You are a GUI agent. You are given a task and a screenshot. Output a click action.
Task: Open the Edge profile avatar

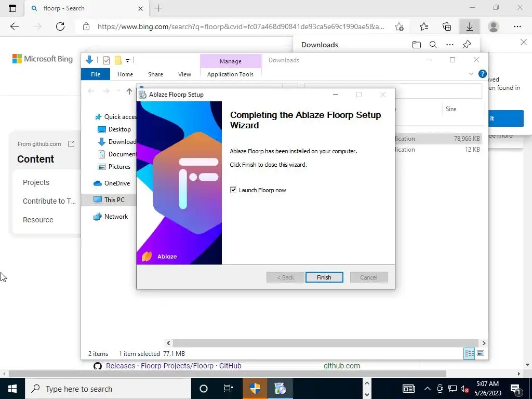pos(494,26)
